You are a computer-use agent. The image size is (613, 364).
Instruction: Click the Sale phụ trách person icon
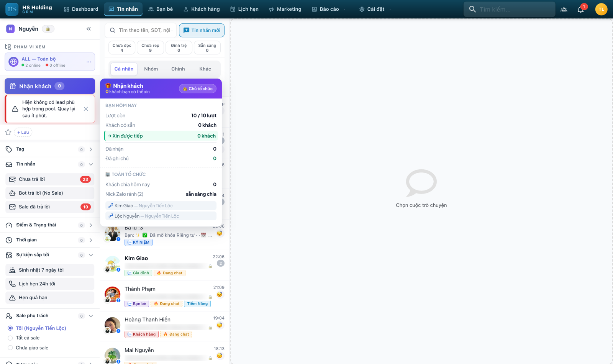9,316
